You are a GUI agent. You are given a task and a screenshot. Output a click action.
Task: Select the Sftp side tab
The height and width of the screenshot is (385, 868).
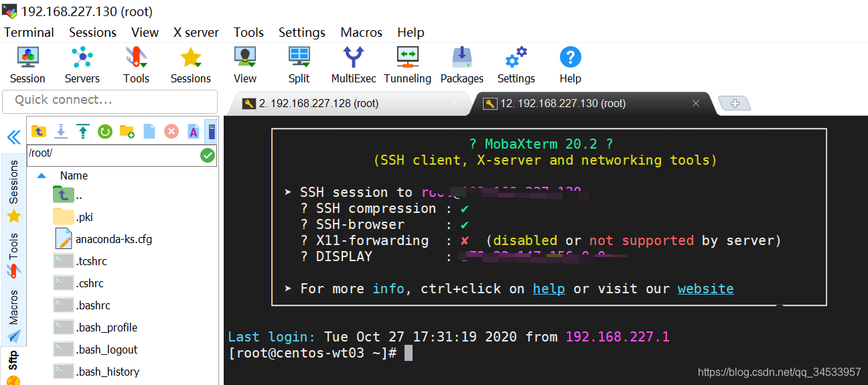coord(13,366)
